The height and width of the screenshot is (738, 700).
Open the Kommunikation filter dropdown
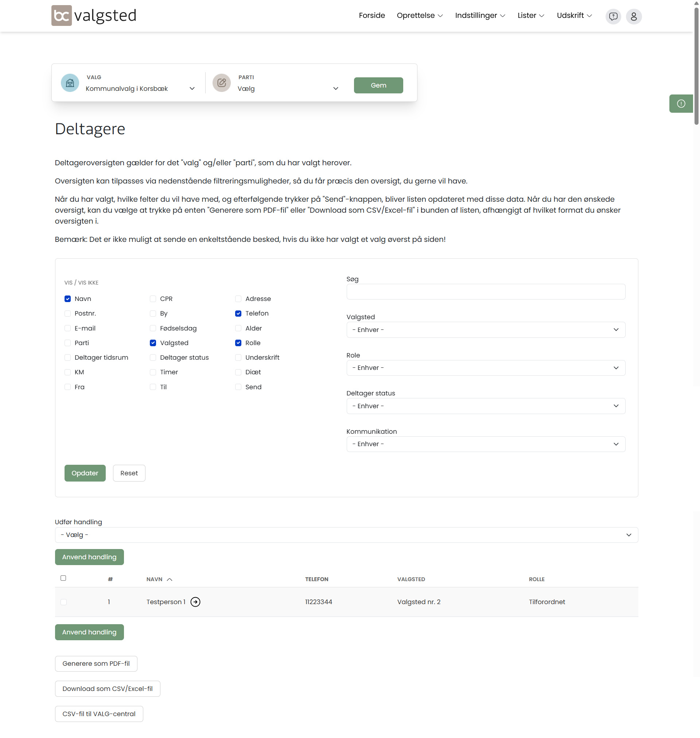(486, 444)
